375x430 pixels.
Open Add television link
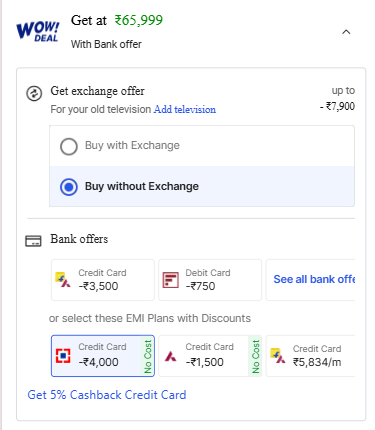pos(185,109)
